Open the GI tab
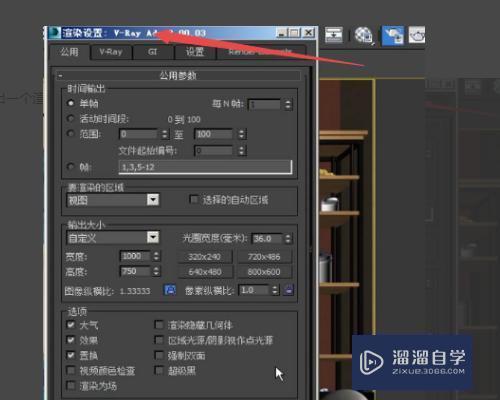 (153, 52)
